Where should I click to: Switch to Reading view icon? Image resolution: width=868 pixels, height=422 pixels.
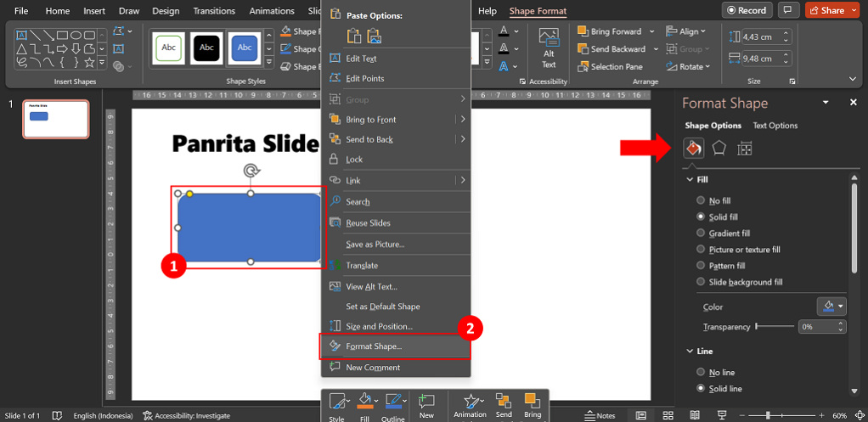(x=695, y=415)
